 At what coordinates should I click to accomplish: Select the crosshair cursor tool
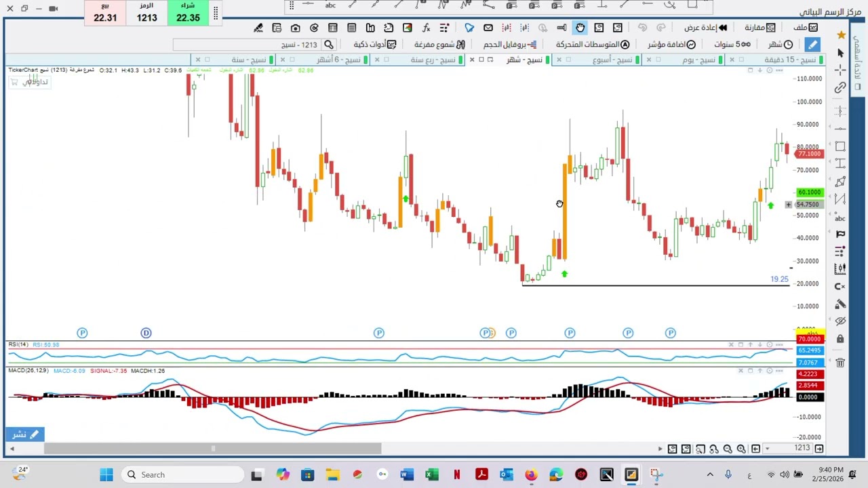(840, 70)
